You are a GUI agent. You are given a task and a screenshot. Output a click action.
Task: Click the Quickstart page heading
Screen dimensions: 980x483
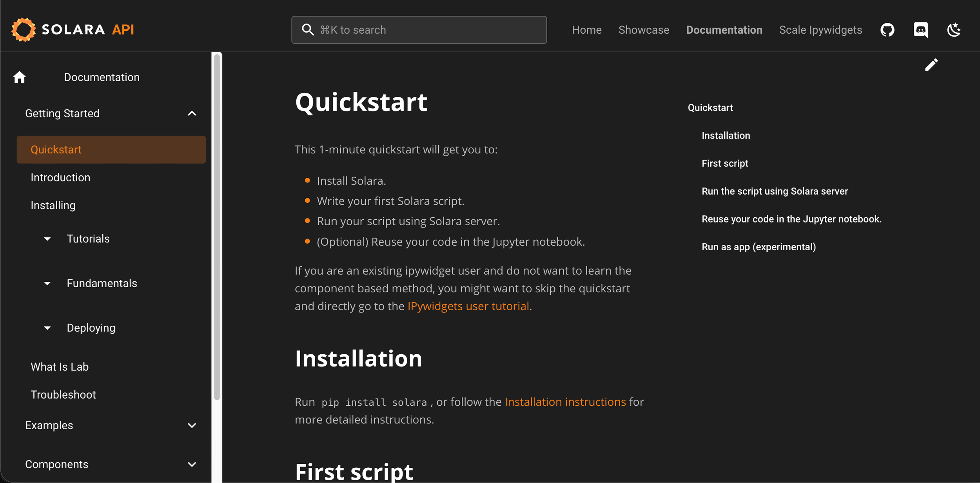pyautogui.click(x=361, y=102)
